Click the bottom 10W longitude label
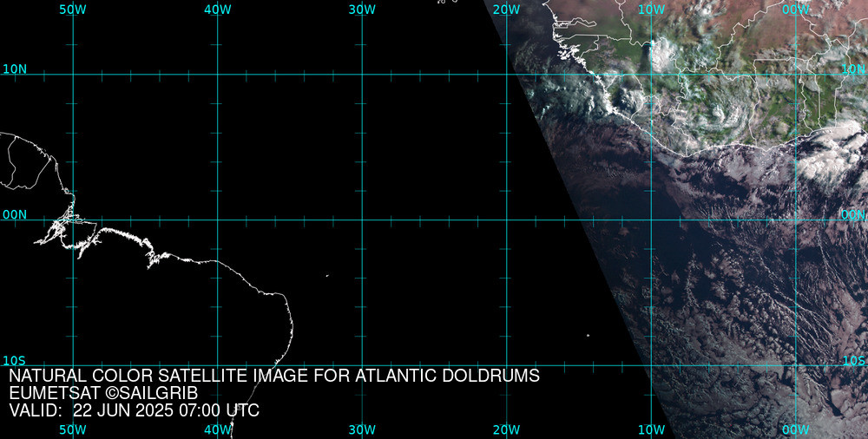 pos(651,429)
